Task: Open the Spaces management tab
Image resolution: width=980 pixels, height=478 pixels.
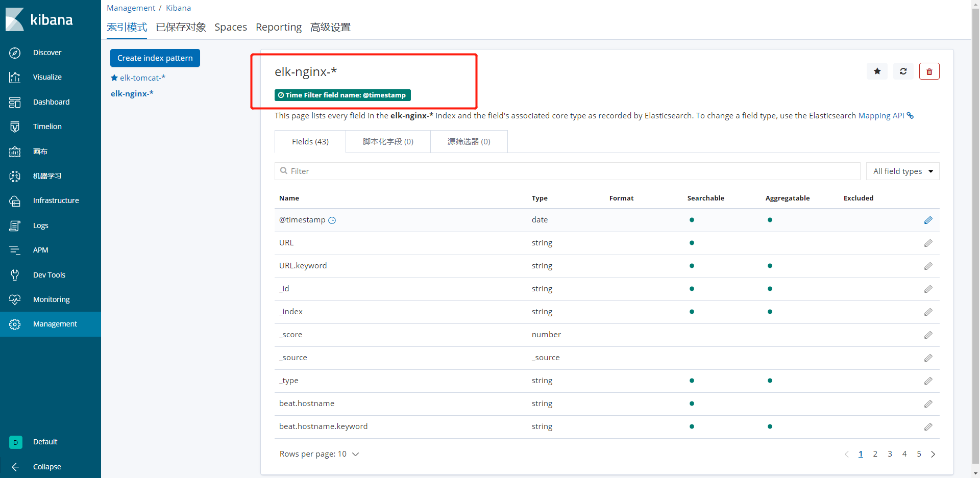Action: 231,27
